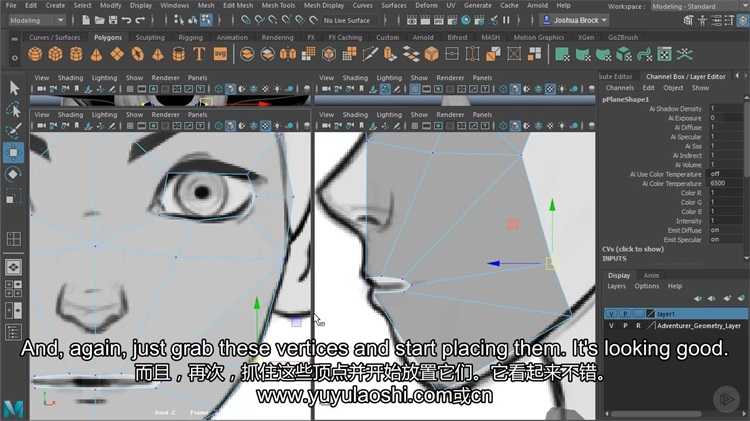Pick the Select tool arrow in toolbox
The height and width of the screenshot is (421, 750).
(14, 88)
